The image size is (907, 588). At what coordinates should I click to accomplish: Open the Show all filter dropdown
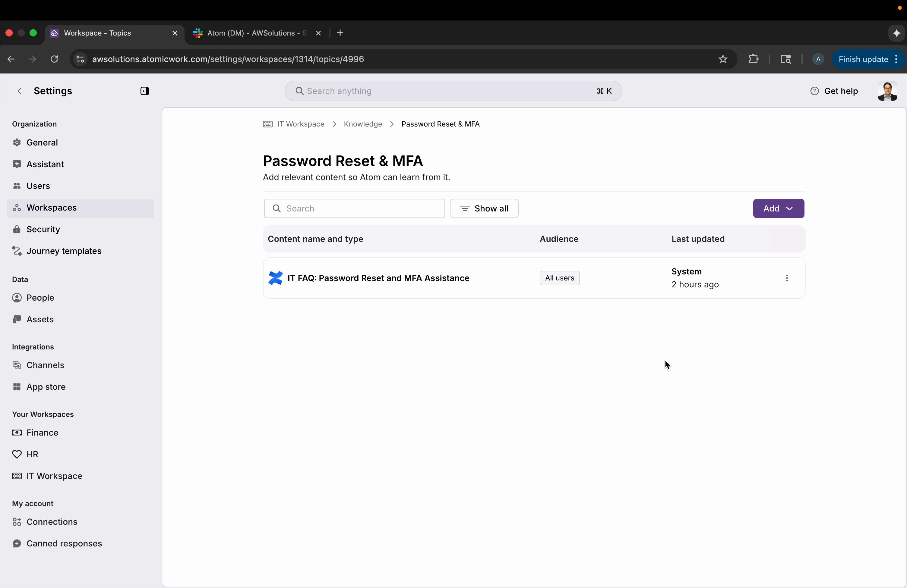click(484, 208)
